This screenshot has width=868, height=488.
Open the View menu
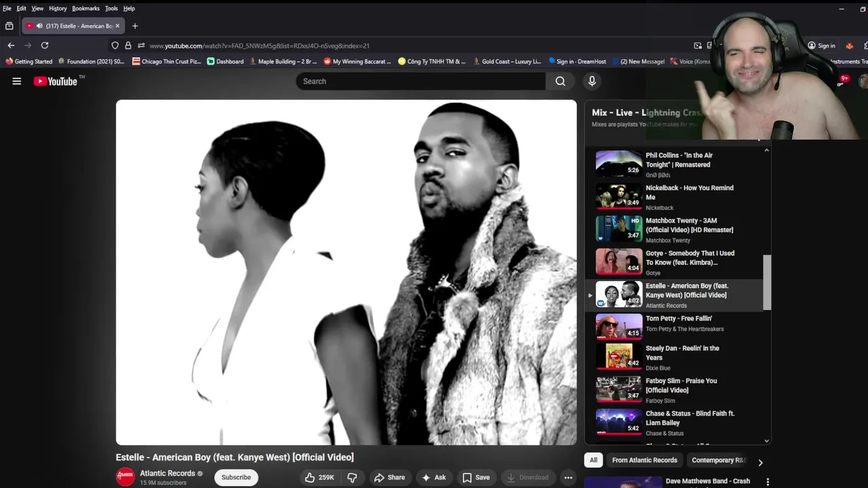click(37, 8)
